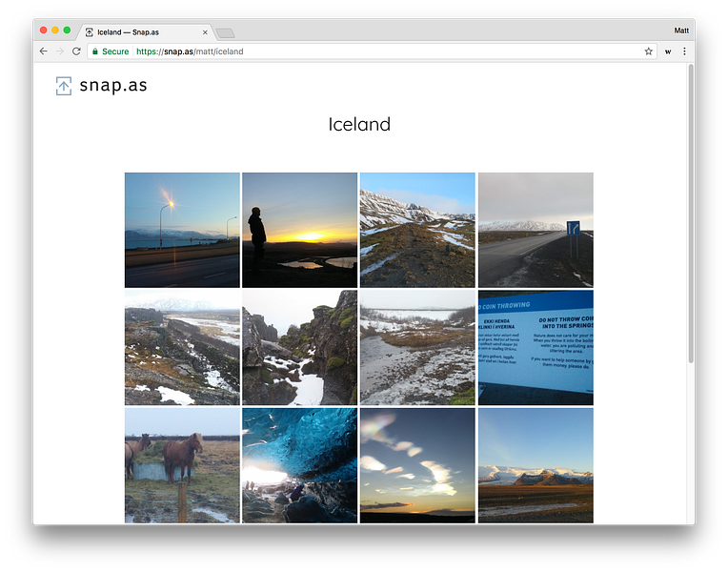The height and width of the screenshot is (572, 728).
Task: Open the Icelandic horses photo
Action: (182, 465)
